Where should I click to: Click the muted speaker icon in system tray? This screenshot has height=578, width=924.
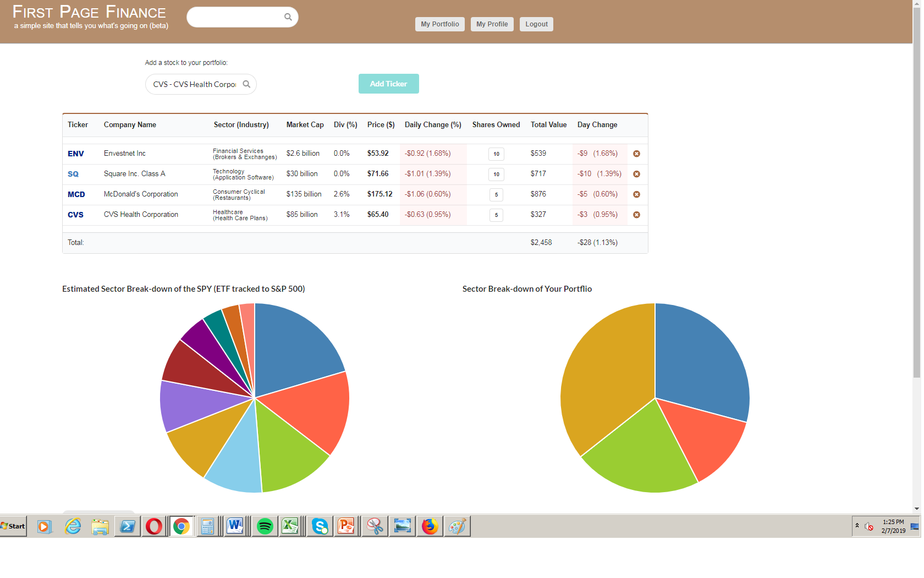tap(870, 527)
